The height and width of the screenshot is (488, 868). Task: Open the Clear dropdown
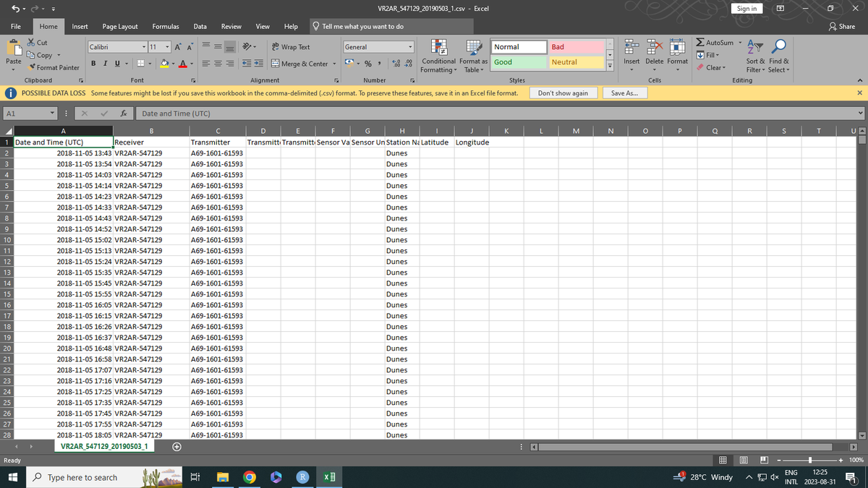point(711,67)
